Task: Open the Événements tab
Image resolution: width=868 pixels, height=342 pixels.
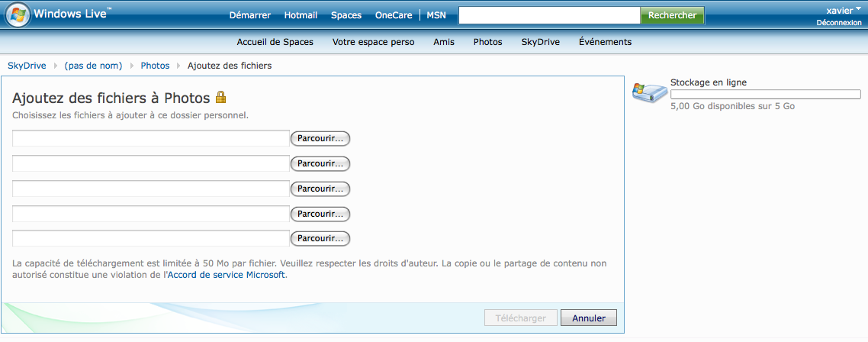Action: click(x=605, y=41)
